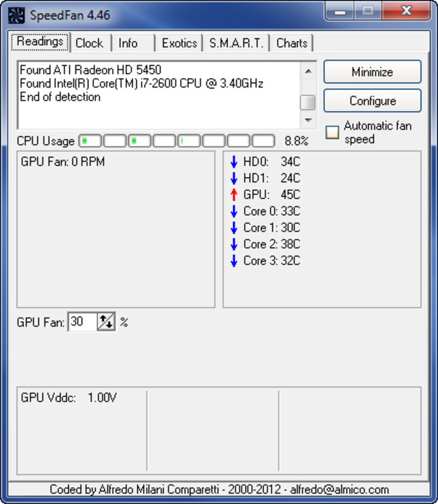Image resolution: width=438 pixels, height=504 pixels.
Task: Switch to the S.M.A.R.T. tab
Action: point(236,43)
